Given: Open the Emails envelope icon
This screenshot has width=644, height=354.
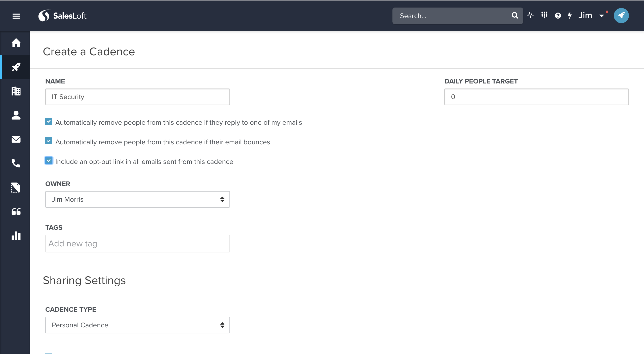Looking at the screenshot, I should point(16,139).
